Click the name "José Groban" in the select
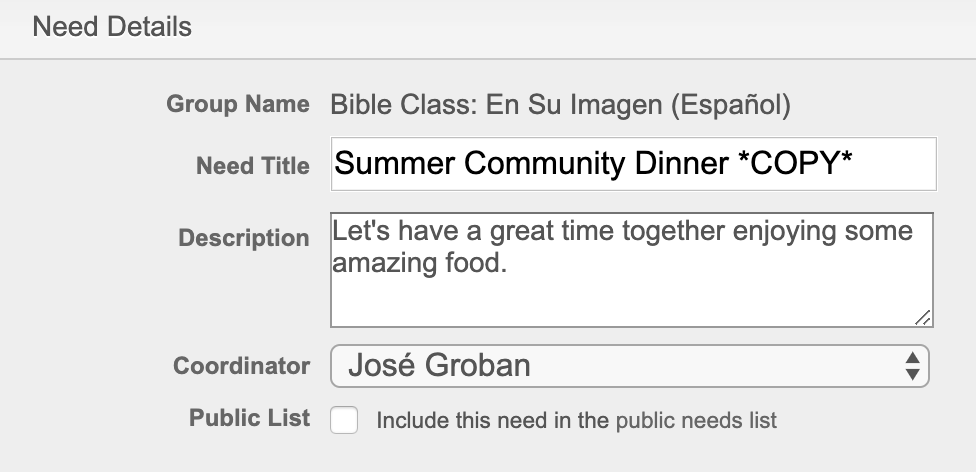This screenshot has height=472, width=976. [x=439, y=366]
